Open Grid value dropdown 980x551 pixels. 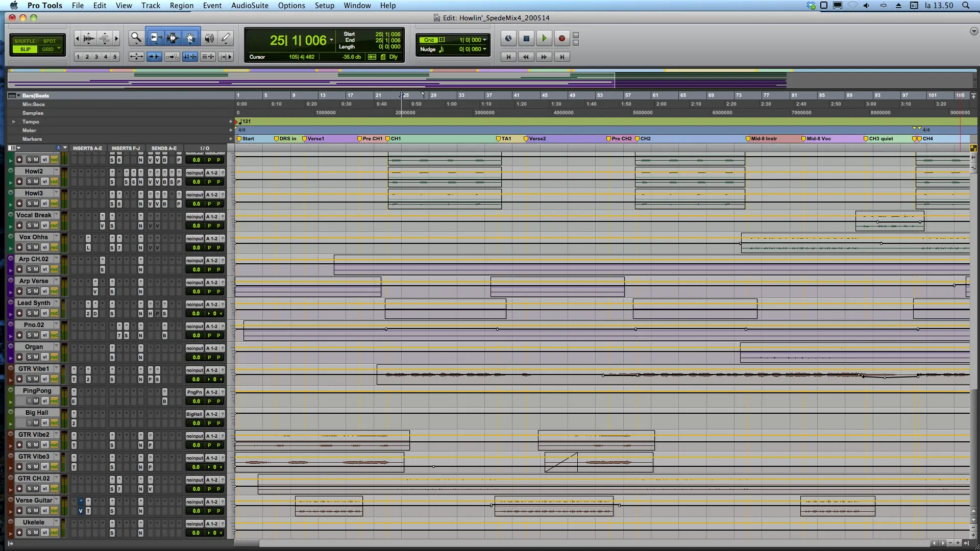pos(484,40)
